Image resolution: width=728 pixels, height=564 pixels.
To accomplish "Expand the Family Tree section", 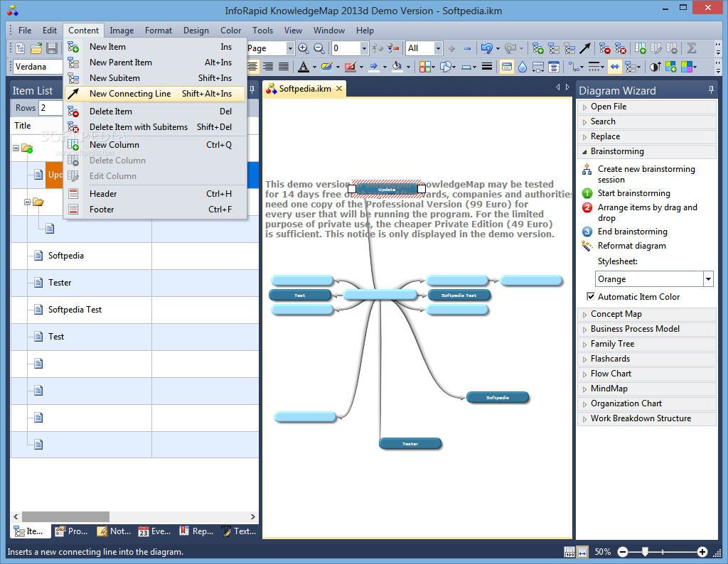I will 584,344.
